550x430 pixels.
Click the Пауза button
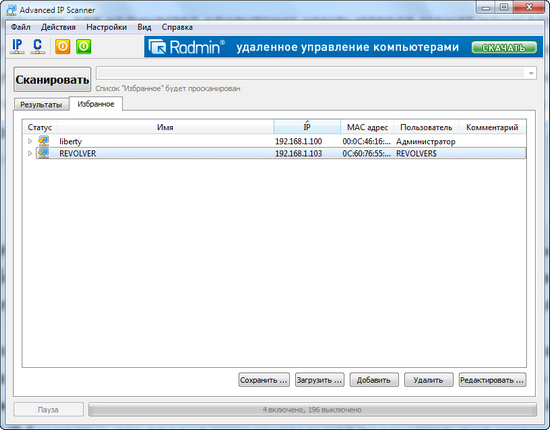(x=48, y=410)
